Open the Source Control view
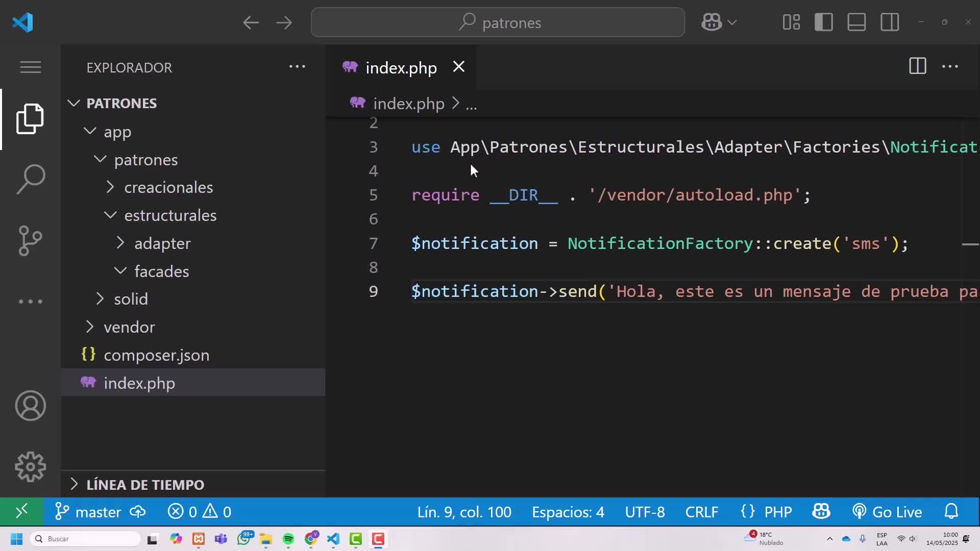The width and height of the screenshot is (980, 551). tap(31, 240)
